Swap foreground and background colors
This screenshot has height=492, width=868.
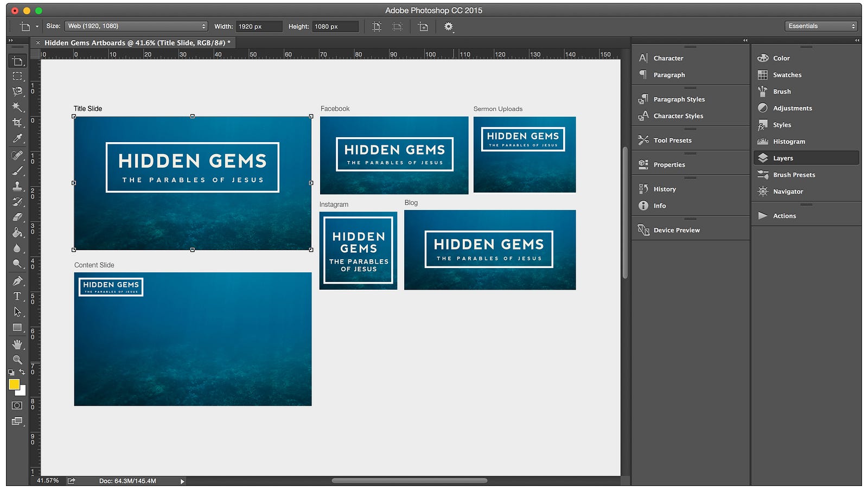click(x=22, y=372)
